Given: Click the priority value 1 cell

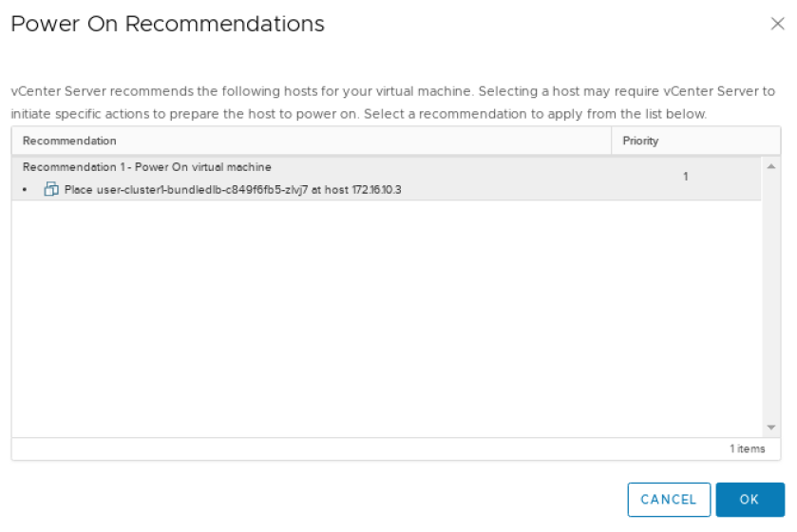Looking at the screenshot, I should coord(685,177).
